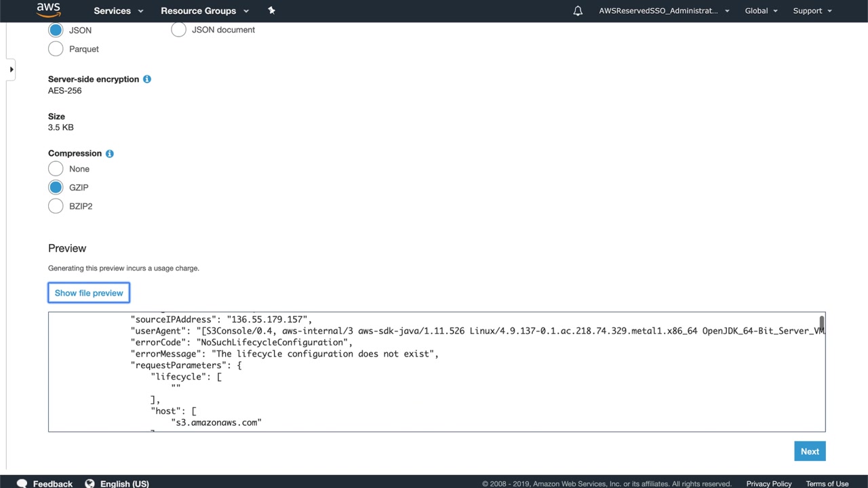Change language from English (US)
Viewport: 868px width, 488px height.
click(x=125, y=483)
